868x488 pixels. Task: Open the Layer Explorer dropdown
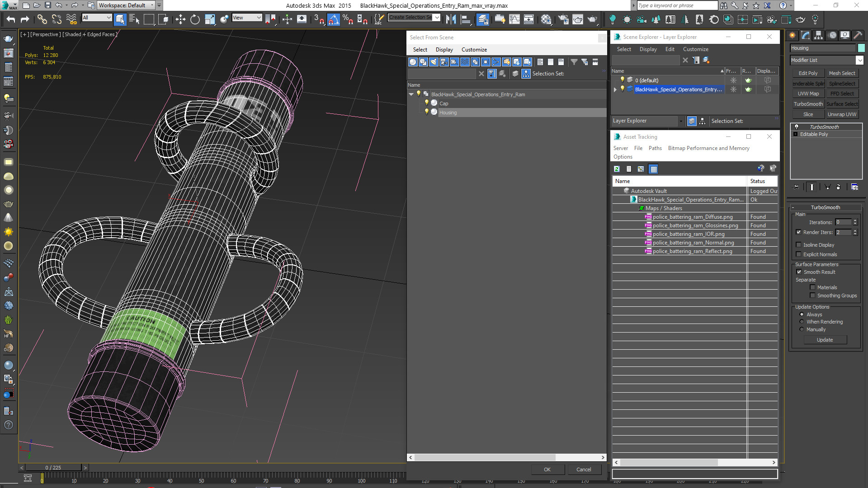[x=680, y=121]
